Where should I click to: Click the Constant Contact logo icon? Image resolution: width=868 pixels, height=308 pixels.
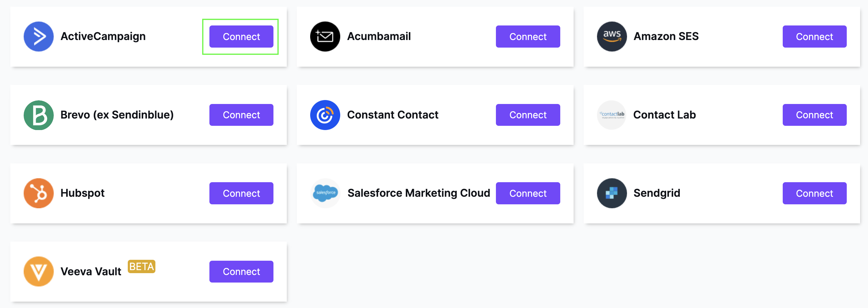coord(325,115)
